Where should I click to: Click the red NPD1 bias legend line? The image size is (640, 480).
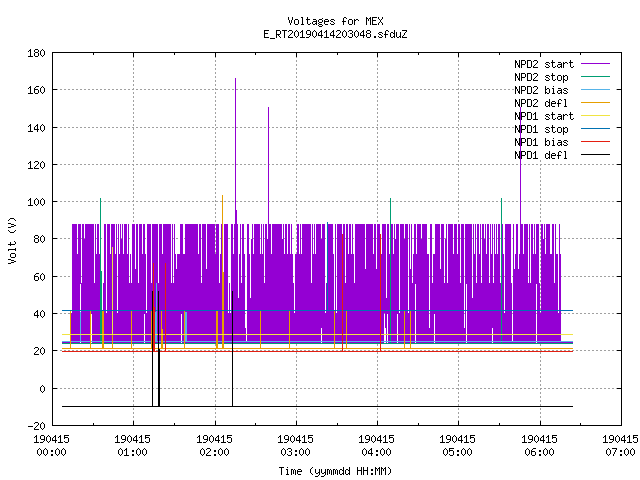point(595,142)
